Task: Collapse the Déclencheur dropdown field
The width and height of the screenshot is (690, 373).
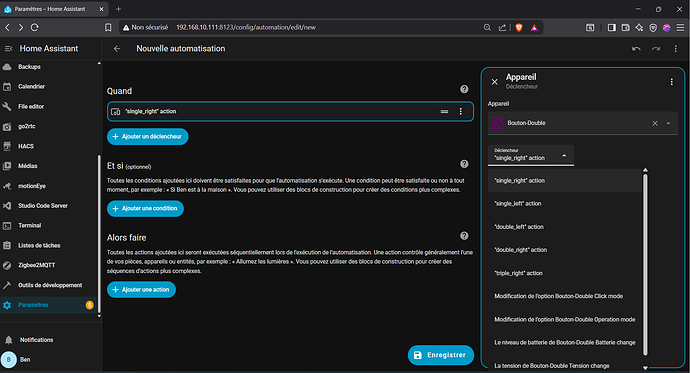Action: pyautogui.click(x=531, y=155)
